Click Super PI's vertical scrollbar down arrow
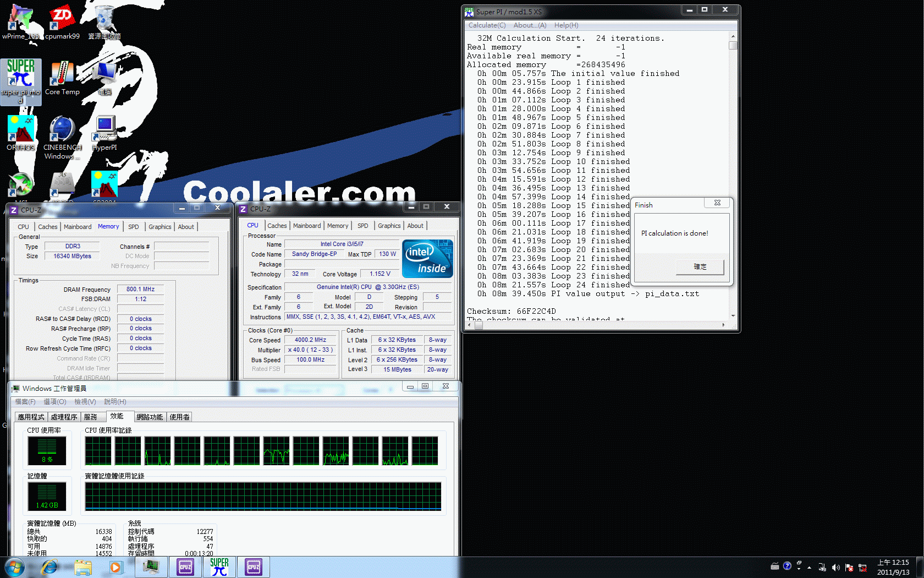 (x=733, y=316)
